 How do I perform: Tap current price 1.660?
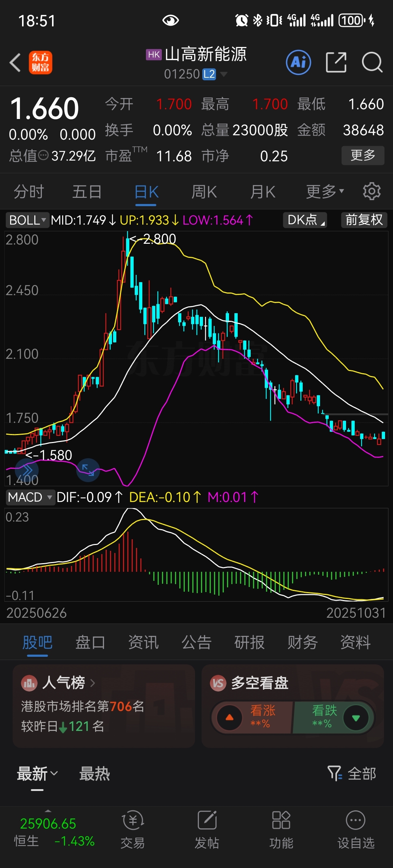44,109
